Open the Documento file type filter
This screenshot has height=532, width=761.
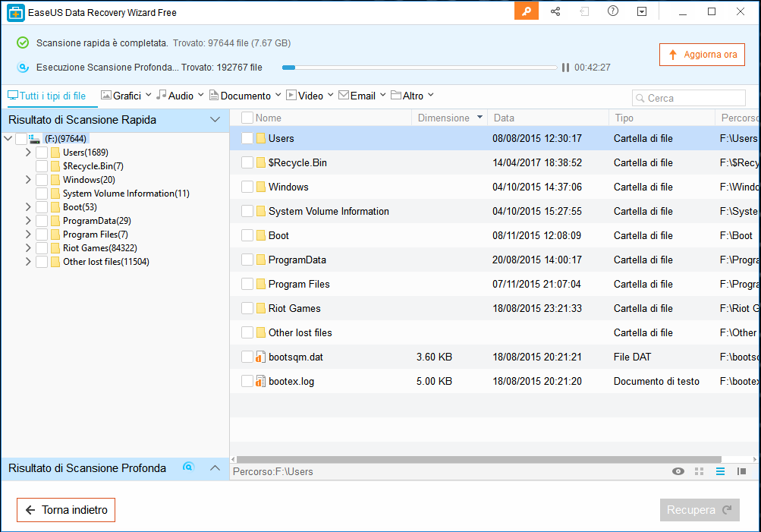(245, 96)
